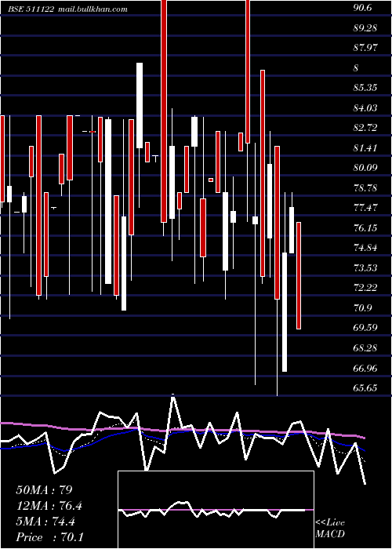The height and width of the screenshot is (549, 392).
Task: Select the 84.03 axis value
Action: coord(365,108)
